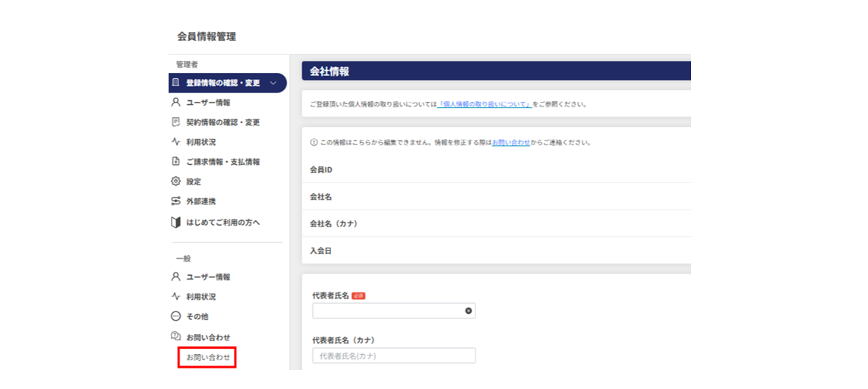Image resolution: width=868 pixels, height=389 pixels.
Task: Open ユーザー情報 under the 一般 section
Action: point(208,277)
